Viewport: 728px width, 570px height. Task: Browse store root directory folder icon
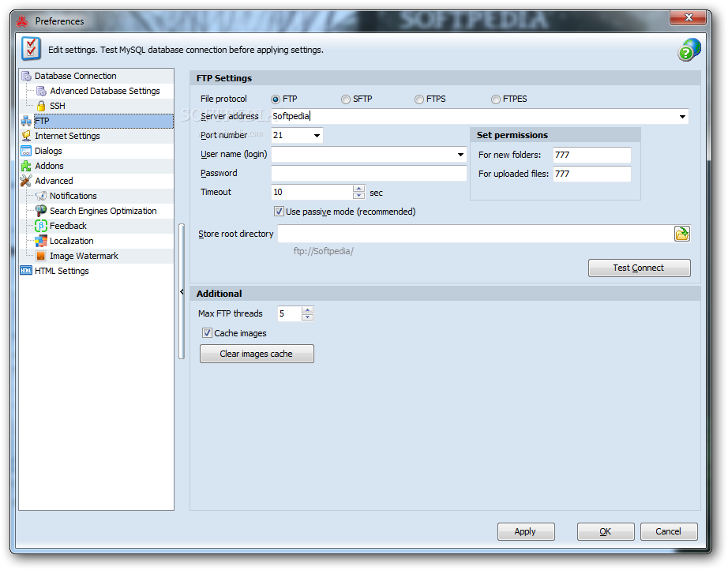(x=682, y=234)
